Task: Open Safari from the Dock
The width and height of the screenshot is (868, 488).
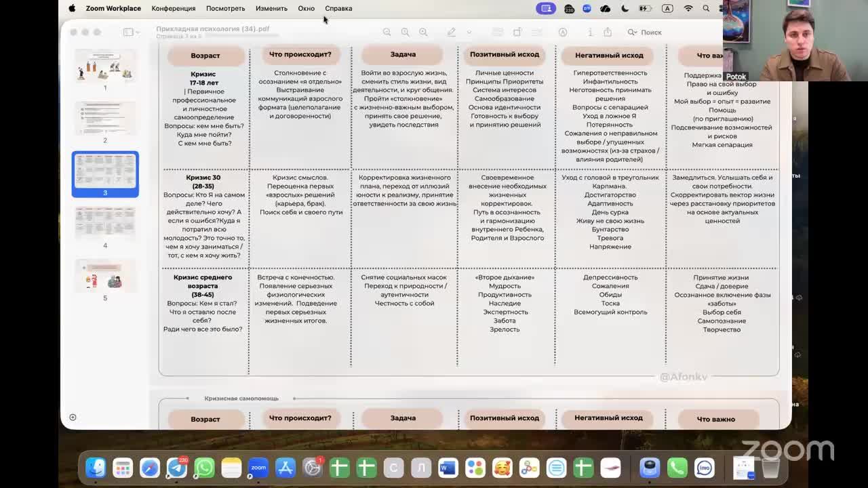Action: 150,468
